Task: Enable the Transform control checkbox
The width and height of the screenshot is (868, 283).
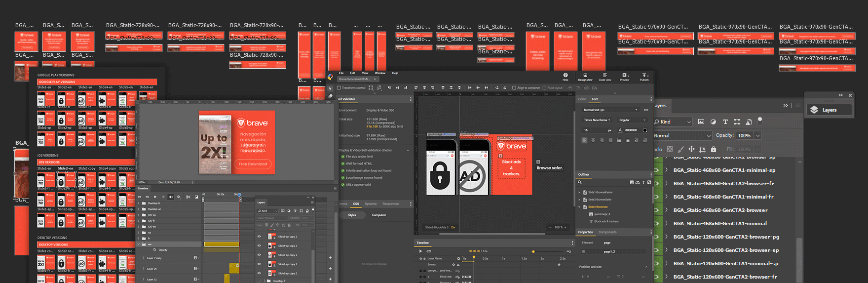Action: coord(339,88)
